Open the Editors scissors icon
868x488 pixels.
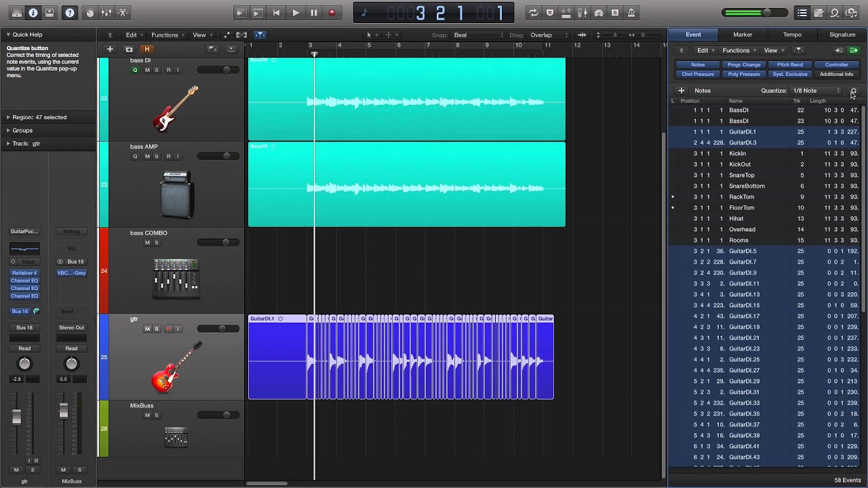(x=123, y=13)
